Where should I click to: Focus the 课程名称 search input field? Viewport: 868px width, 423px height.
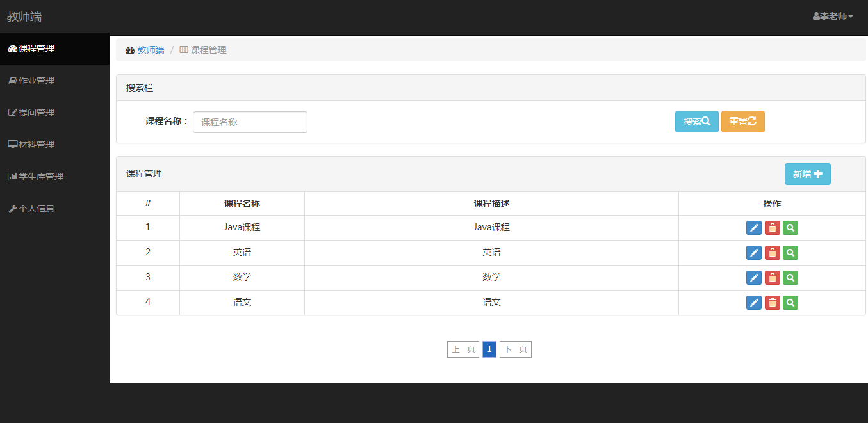[250, 122]
